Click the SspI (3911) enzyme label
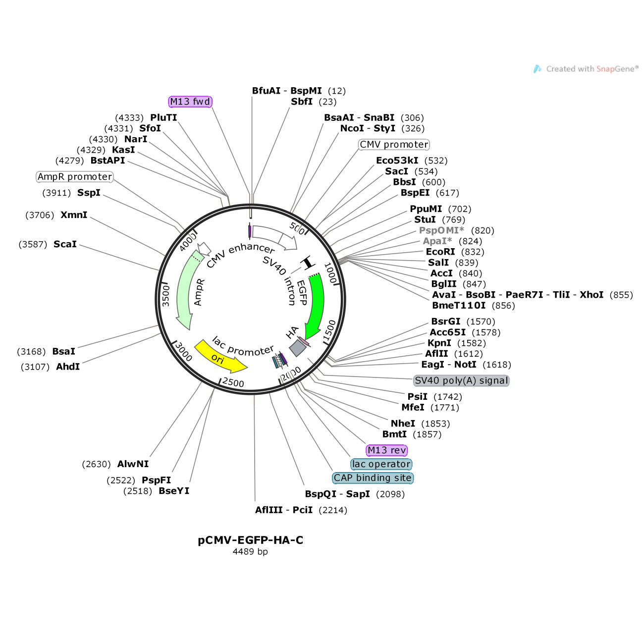The height and width of the screenshot is (644, 644). 71,193
